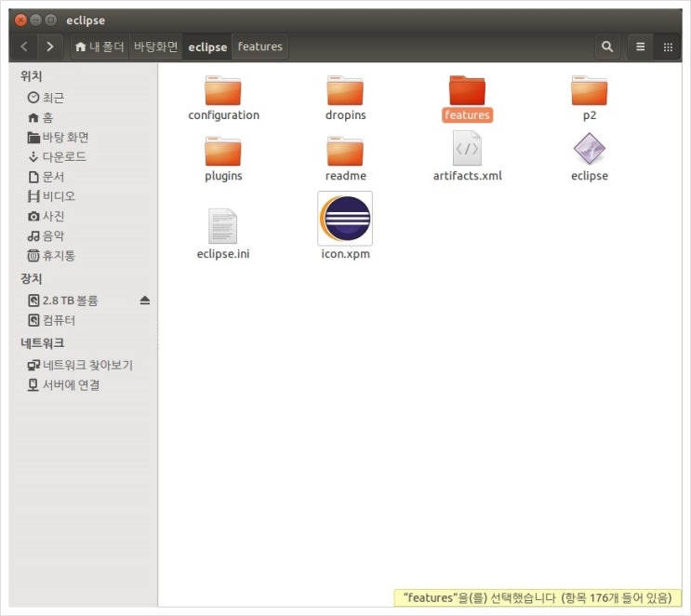691x616 pixels.
Task: Launch the eclipse executable file
Action: [x=589, y=150]
